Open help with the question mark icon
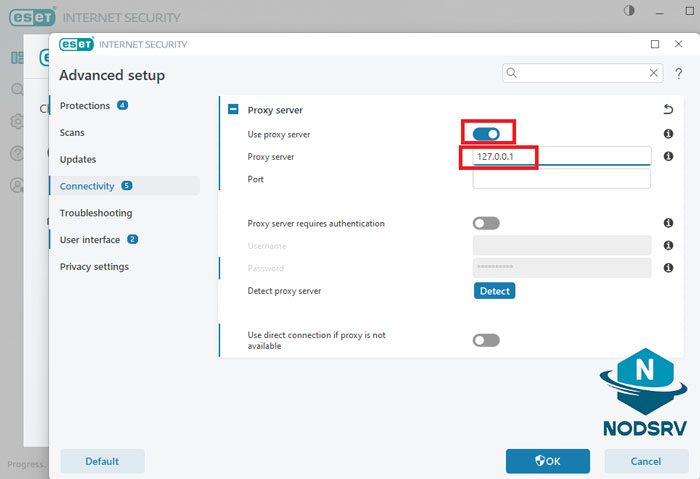This screenshot has height=479, width=700. coord(678,73)
